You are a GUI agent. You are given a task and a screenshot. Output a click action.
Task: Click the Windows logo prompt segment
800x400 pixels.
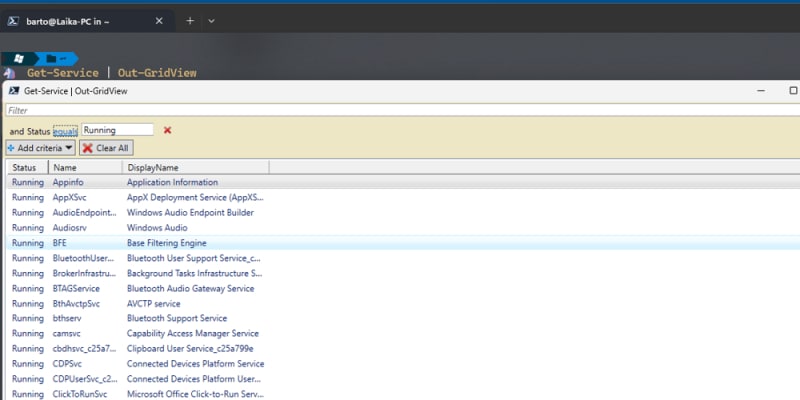19,59
